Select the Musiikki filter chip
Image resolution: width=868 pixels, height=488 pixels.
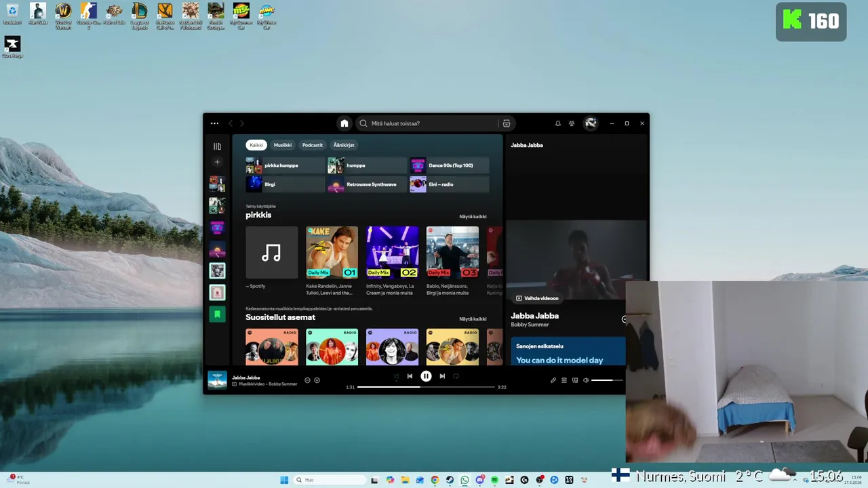pos(283,145)
